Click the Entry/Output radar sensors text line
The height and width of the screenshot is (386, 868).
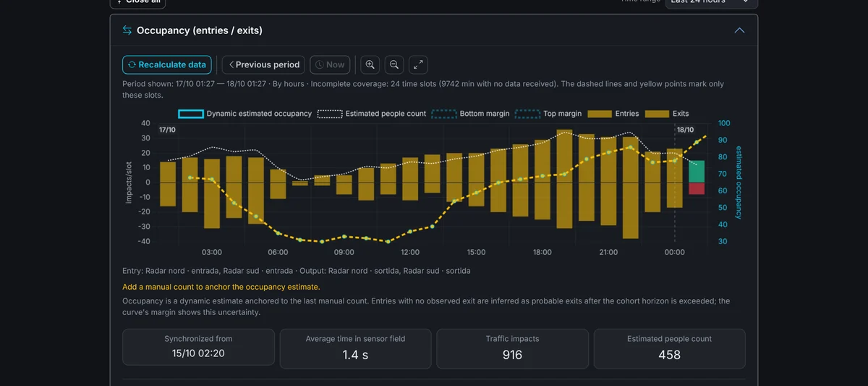pos(297,271)
